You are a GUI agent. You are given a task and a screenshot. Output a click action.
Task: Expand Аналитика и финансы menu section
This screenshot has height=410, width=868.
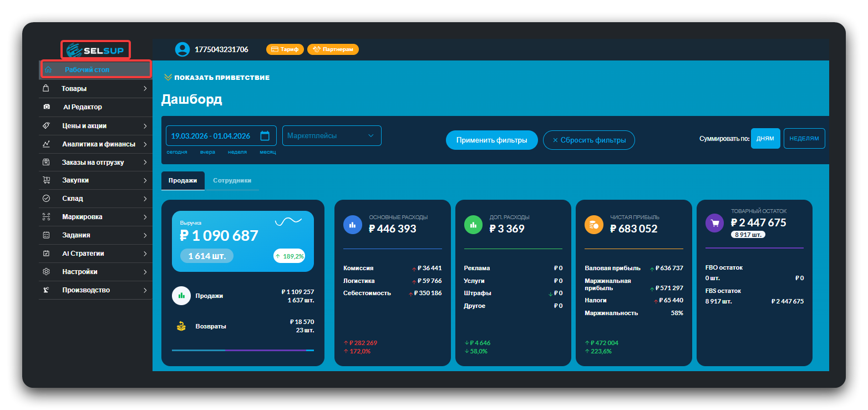[x=95, y=144]
